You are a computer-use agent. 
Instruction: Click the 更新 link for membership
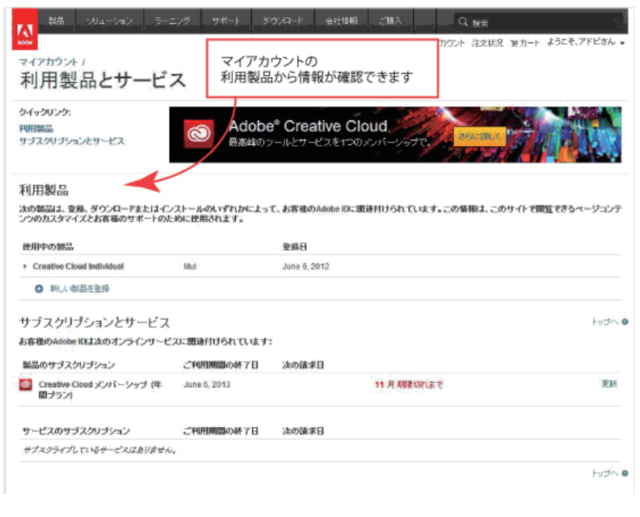[609, 384]
